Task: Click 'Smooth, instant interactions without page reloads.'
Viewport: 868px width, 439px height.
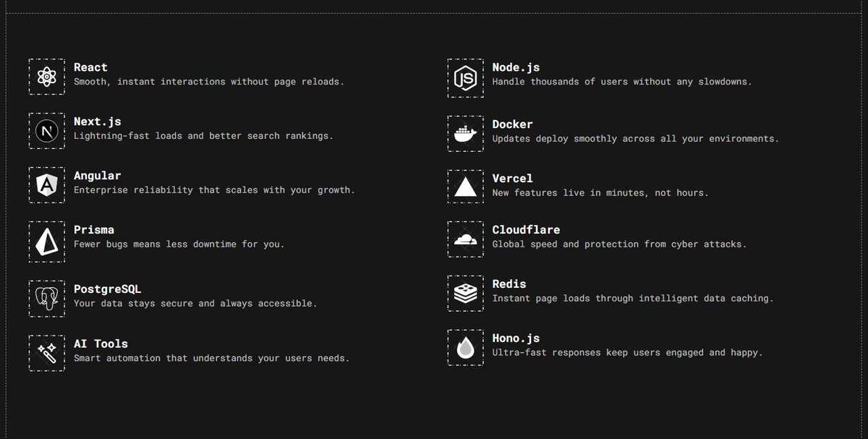Action: point(209,82)
